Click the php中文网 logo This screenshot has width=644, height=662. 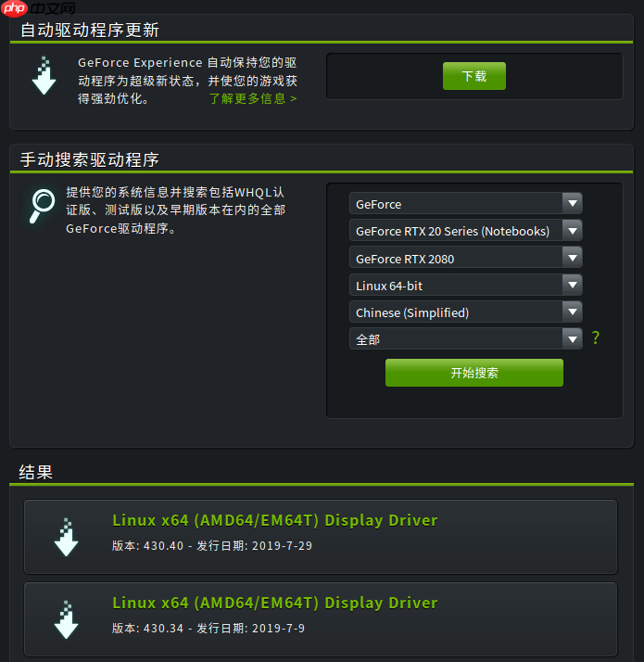pos(38,8)
